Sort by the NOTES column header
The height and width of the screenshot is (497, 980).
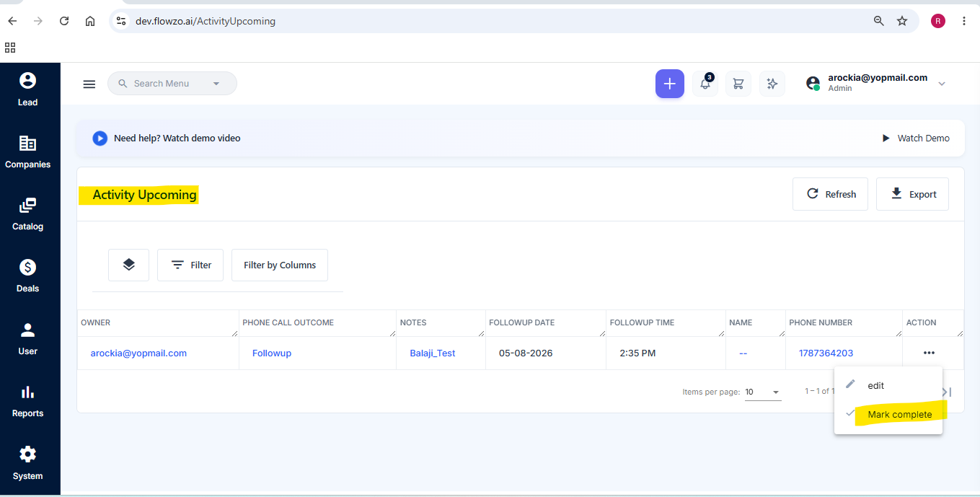pyautogui.click(x=413, y=322)
